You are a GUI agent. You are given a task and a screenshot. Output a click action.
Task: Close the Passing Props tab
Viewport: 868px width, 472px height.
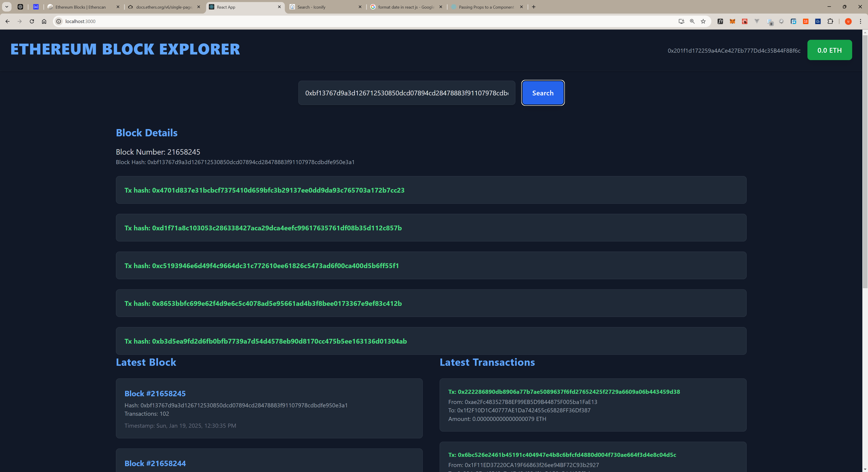click(521, 7)
